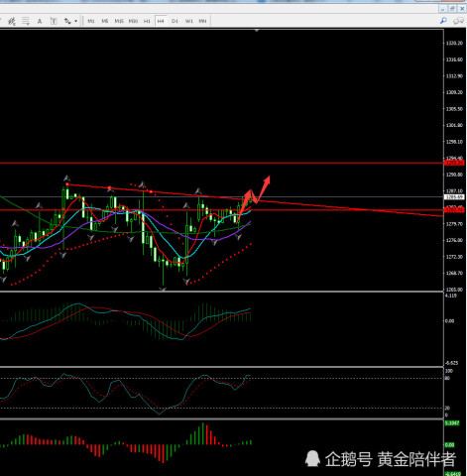The width and height of the screenshot is (467, 476).
Task: Choose the text label 'T' tool
Action: pyautogui.click(x=54, y=21)
